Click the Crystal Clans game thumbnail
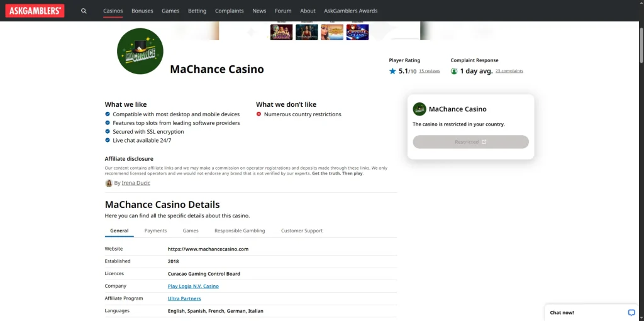The width and height of the screenshot is (644, 321). (x=358, y=32)
